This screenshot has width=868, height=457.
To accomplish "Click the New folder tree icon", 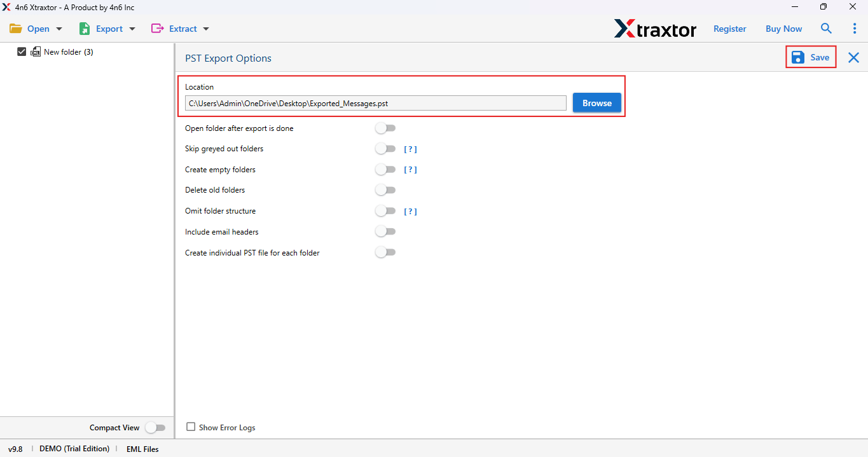I will point(36,51).
